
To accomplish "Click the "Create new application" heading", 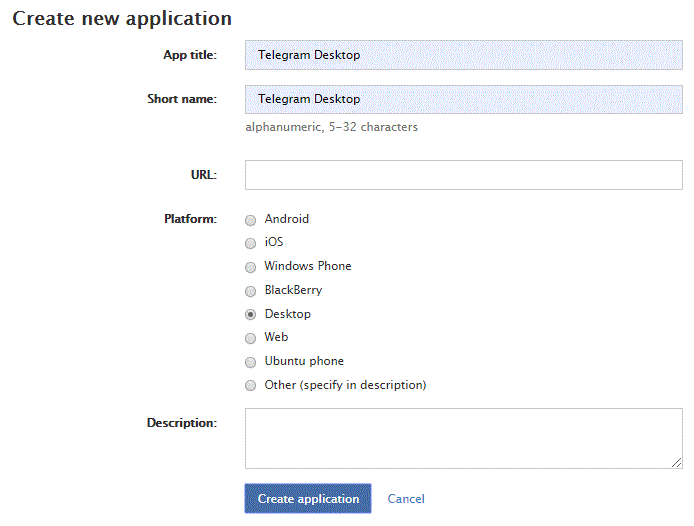I will [122, 19].
